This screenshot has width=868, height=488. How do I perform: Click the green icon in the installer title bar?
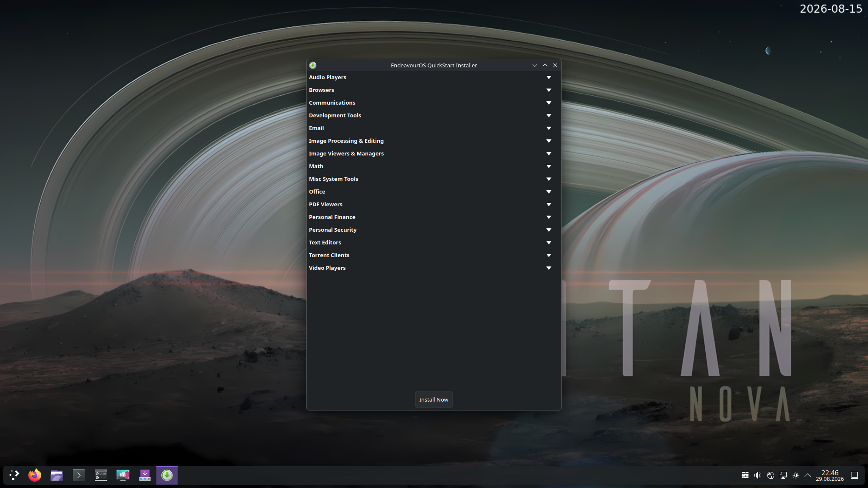pos(313,65)
